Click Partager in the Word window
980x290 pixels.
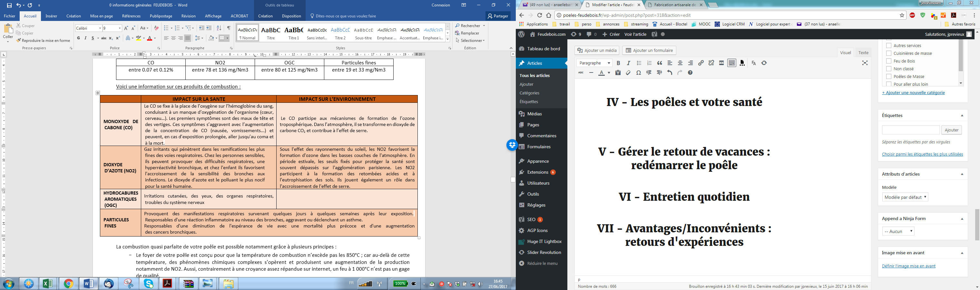point(498,16)
